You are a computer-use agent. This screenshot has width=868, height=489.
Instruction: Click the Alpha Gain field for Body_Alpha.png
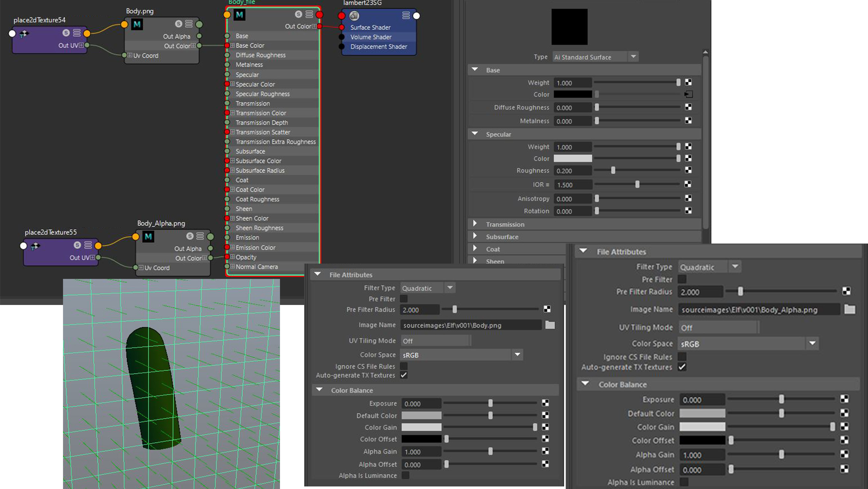[x=702, y=455]
